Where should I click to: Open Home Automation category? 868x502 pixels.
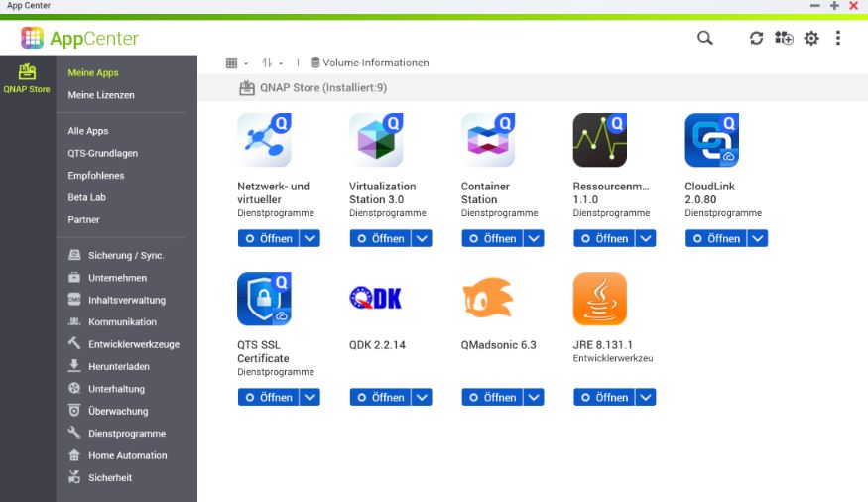[127, 455]
